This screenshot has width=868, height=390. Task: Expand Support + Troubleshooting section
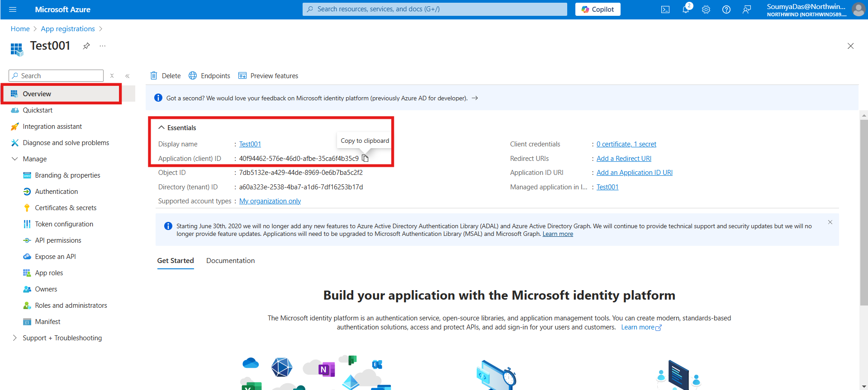(15, 338)
